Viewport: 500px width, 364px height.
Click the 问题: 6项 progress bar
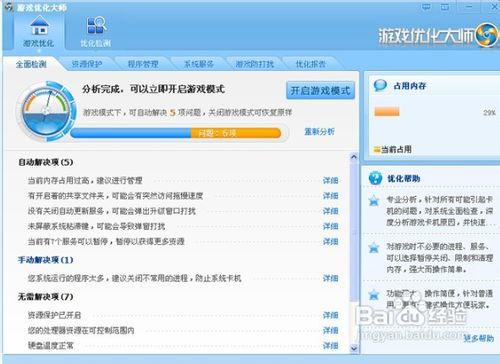[176, 133]
